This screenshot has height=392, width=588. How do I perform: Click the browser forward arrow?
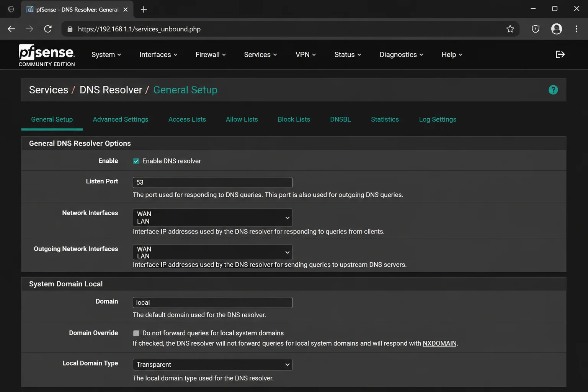(x=29, y=29)
